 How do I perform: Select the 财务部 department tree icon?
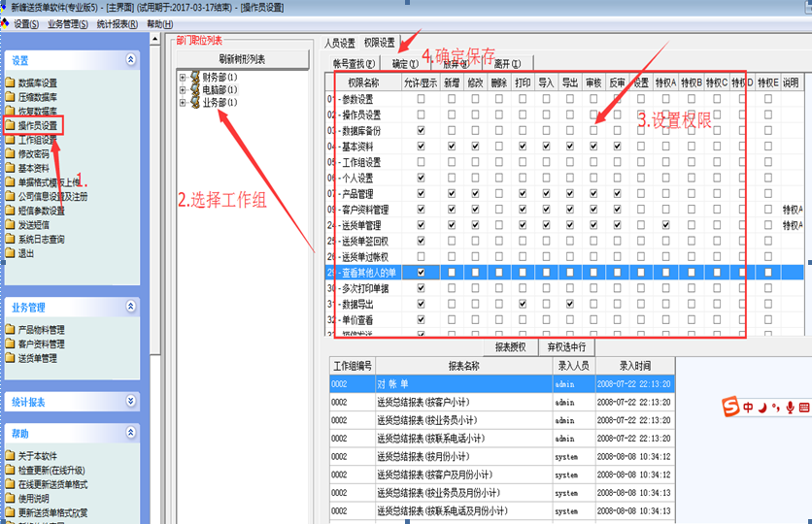[x=195, y=77]
